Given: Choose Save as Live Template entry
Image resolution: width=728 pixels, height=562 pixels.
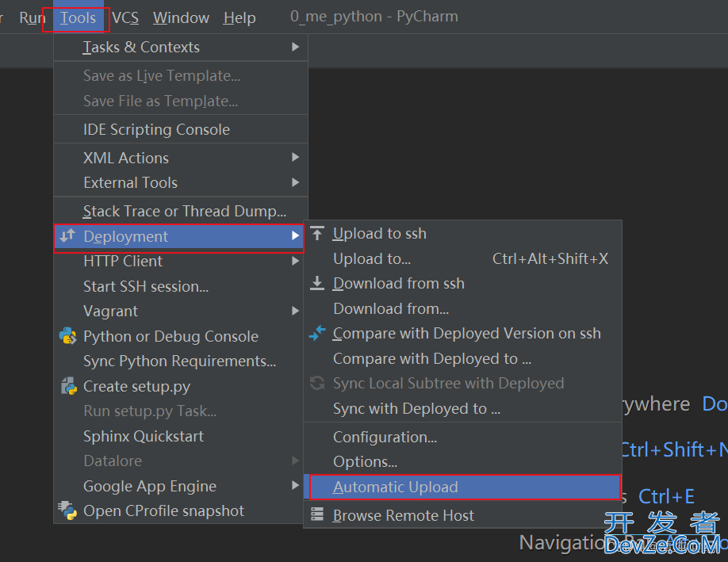Looking at the screenshot, I should 181,75.
